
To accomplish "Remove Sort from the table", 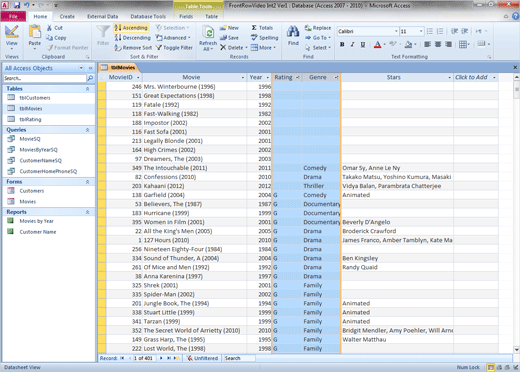I will (x=133, y=48).
